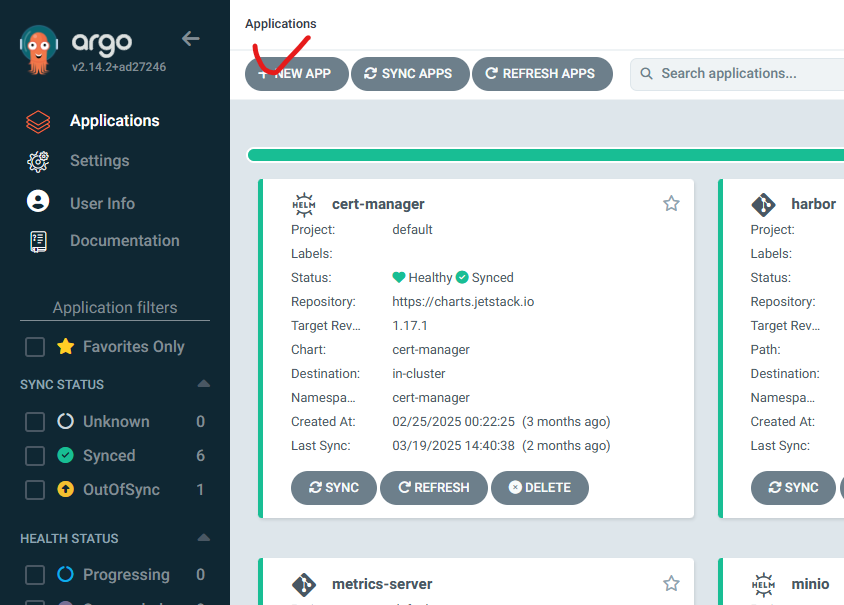Tick the Unknown sync status filter
Image resolution: width=844 pixels, height=605 pixels.
point(35,422)
